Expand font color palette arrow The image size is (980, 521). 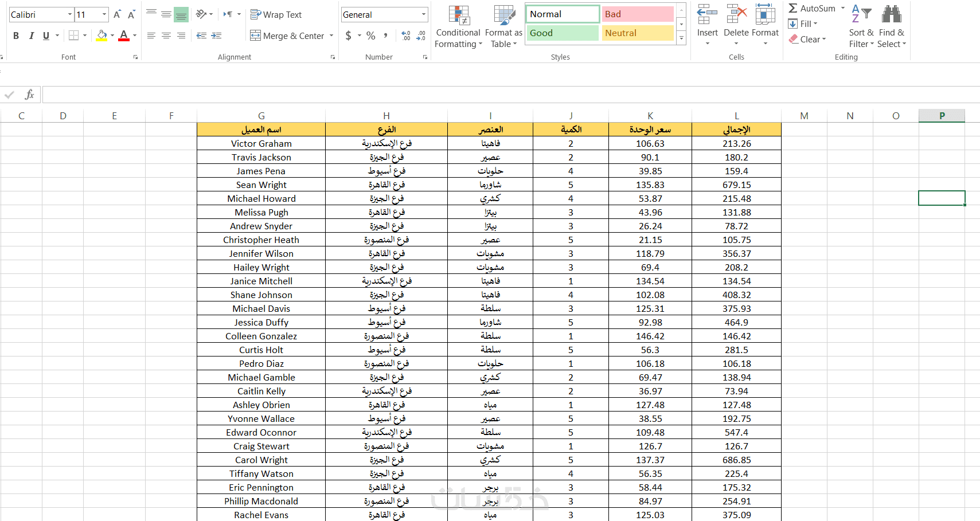[135, 36]
